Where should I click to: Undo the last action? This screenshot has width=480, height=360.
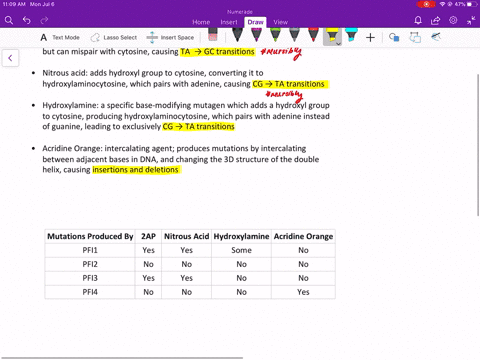(27, 21)
